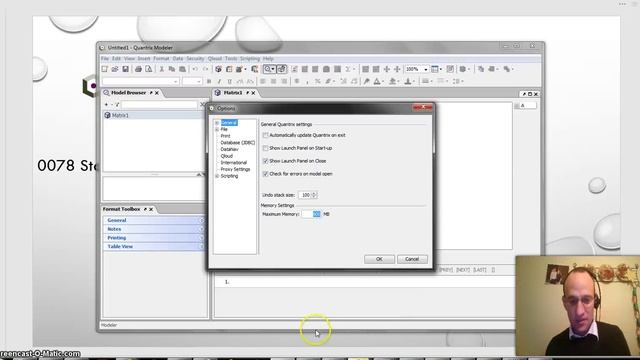Select Qloud in the Options tree
The image size is (640, 360).
click(227, 156)
